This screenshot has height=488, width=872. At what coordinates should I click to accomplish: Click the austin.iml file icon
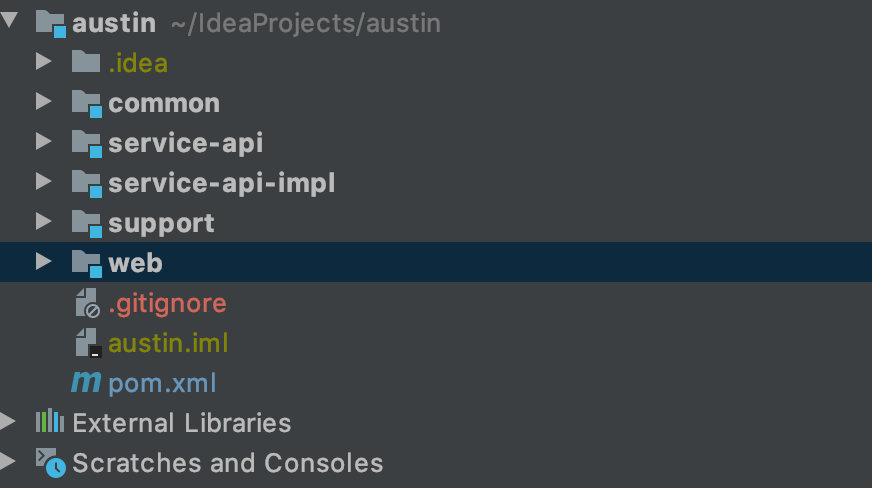click(x=87, y=343)
